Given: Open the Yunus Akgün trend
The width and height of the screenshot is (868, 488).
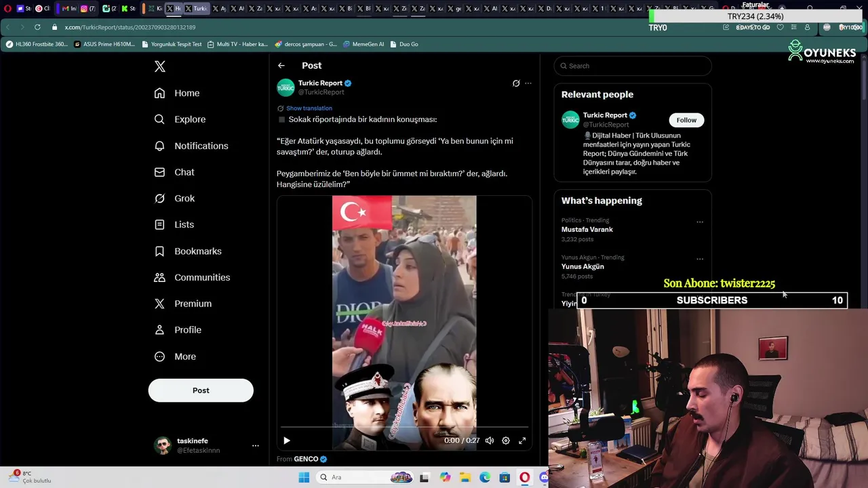Looking at the screenshot, I should pos(583,266).
